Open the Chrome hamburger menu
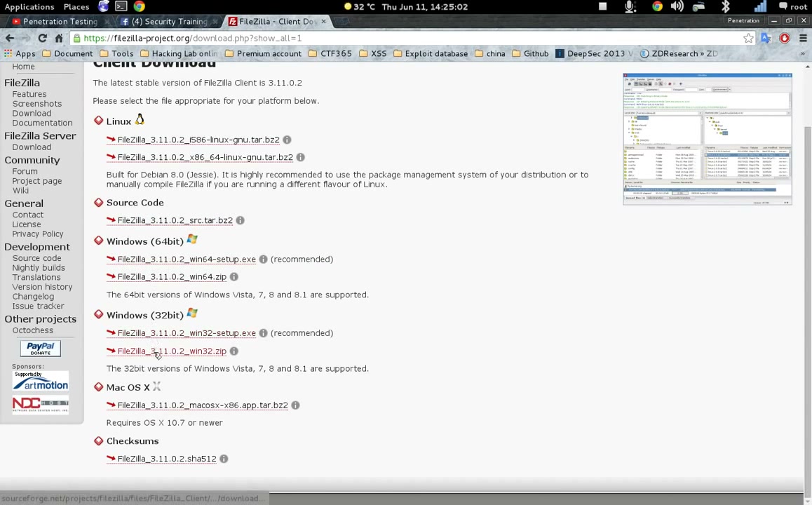The height and width of the screenshot is (505, 812). (x=803, y=38)
